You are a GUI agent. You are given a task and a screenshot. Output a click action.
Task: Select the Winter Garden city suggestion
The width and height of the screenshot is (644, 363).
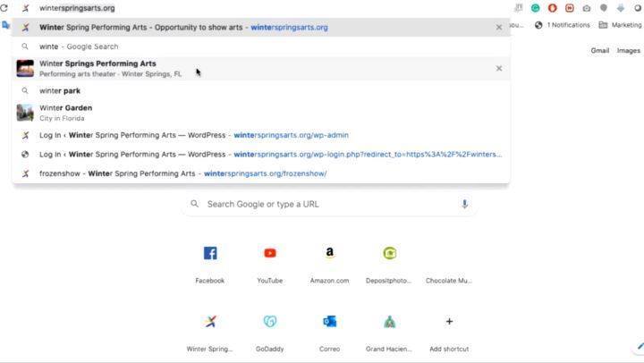[261, 113]
